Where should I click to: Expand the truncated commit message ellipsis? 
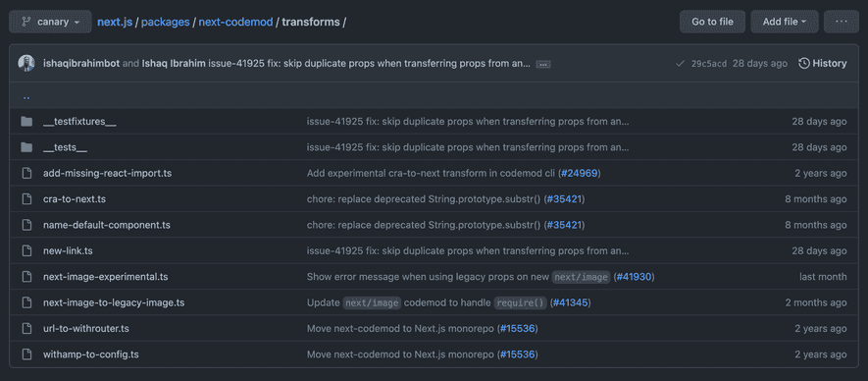pos(543,64)
